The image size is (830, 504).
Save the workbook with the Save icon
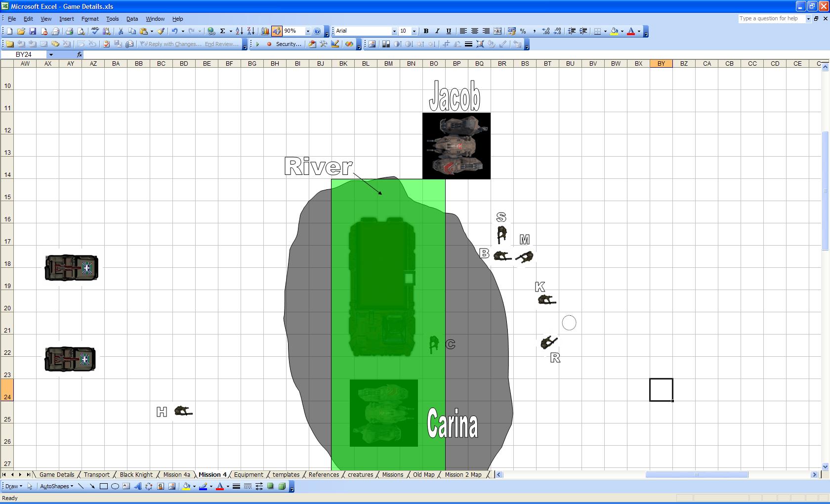[33, 31]
